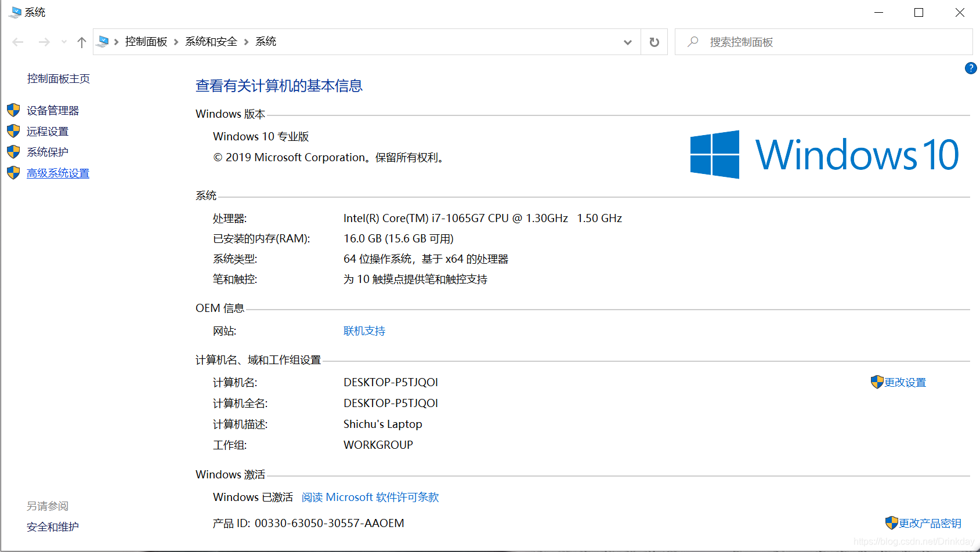
Task: Open 远程设置
Action: pos(48,132)
